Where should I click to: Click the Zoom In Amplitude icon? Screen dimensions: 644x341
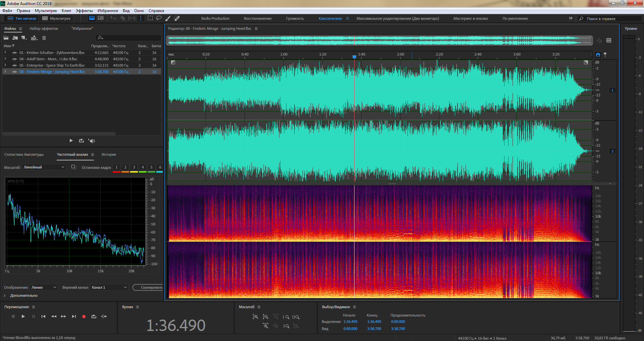pyautogui.click(x=255, y=317)
